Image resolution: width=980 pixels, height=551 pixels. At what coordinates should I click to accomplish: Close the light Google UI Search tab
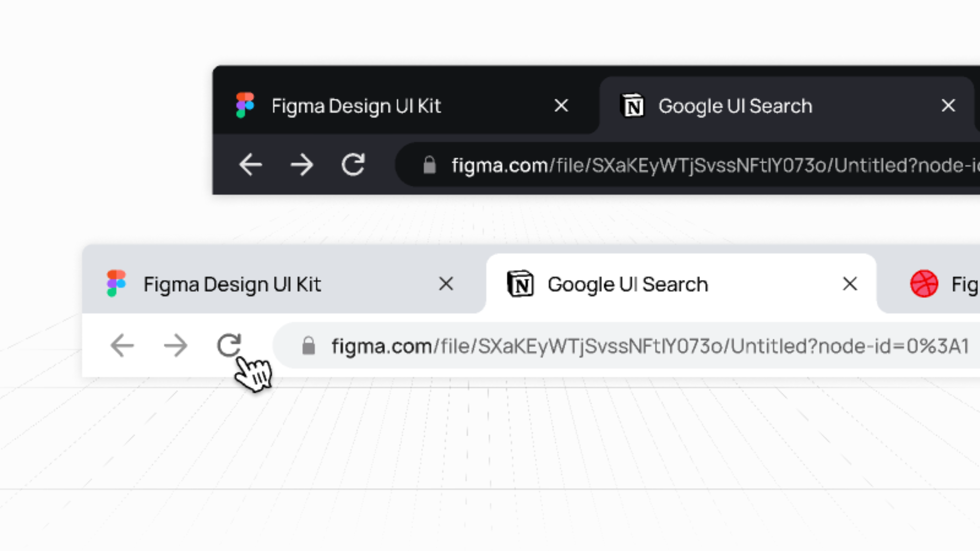pyautogui.click(x=849, y=284)
